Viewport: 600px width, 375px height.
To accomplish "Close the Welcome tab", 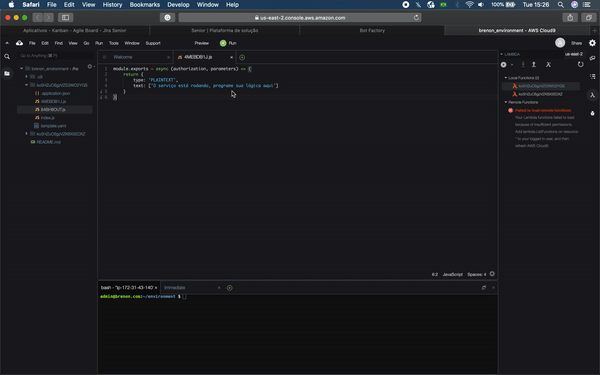I will tap(168, 57).
